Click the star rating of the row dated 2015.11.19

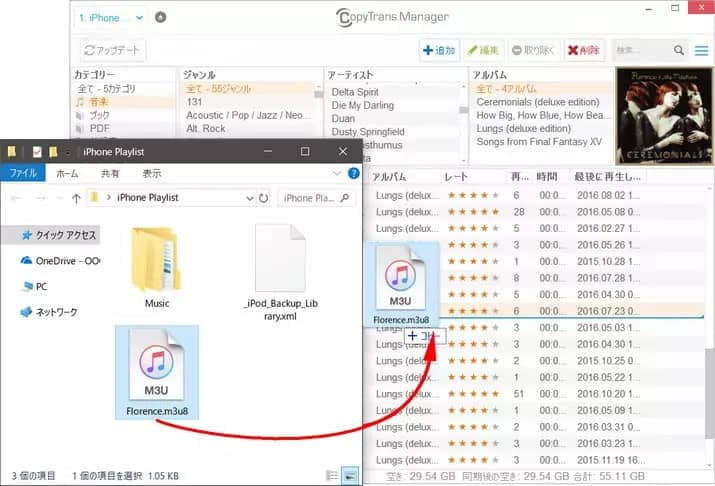(x=473, y=460)
